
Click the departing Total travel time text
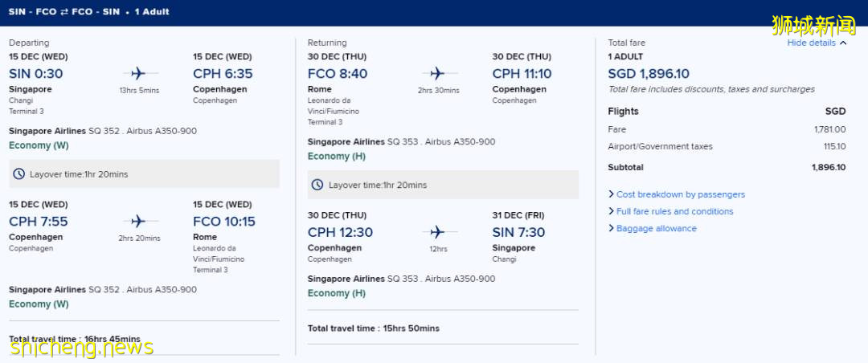75,339
